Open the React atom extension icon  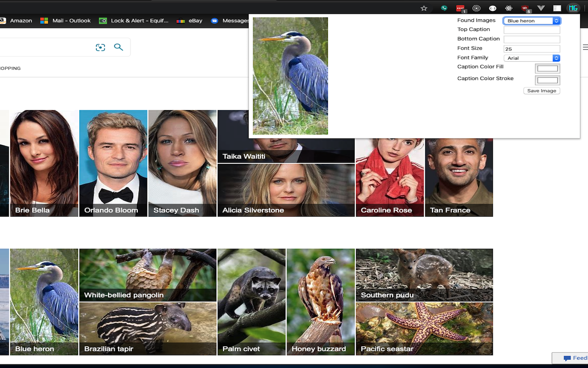(x=509, y=8)
